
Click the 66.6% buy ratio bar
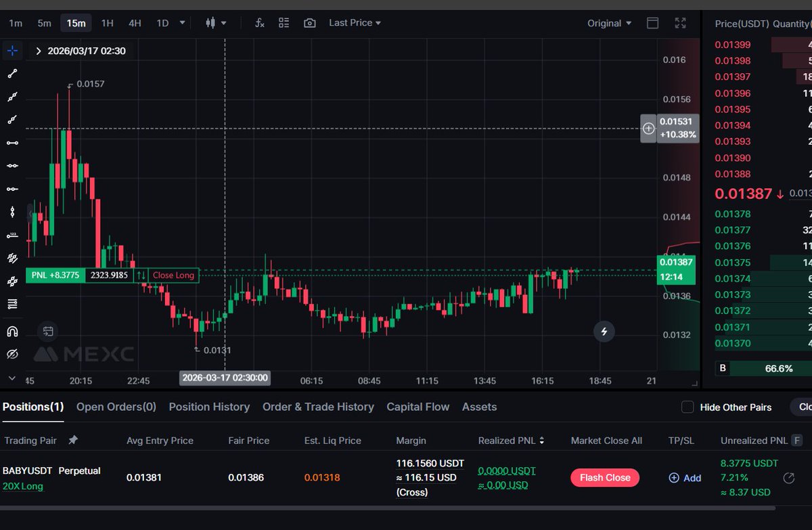[x=770, y=369]
